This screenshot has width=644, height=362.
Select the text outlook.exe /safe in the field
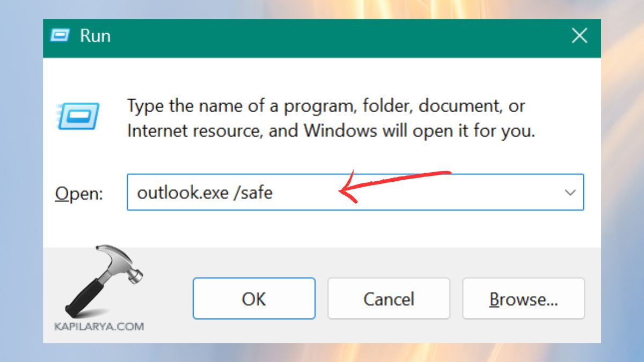(206, 192)
